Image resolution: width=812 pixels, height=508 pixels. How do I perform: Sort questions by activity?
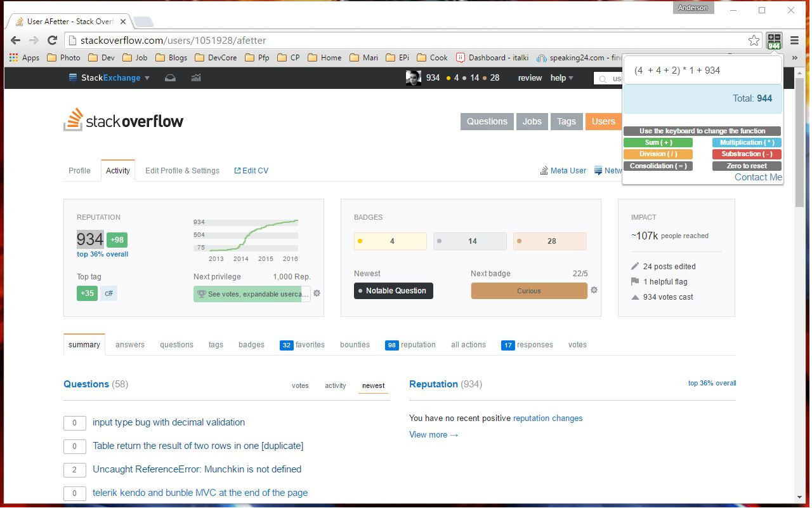click(x=336, y=385)
